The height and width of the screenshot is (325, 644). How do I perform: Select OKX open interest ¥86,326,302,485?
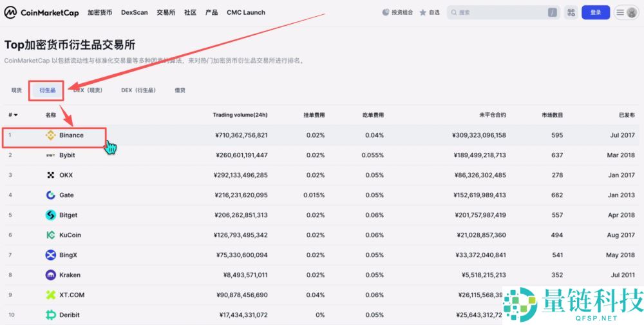click(480, 175)
